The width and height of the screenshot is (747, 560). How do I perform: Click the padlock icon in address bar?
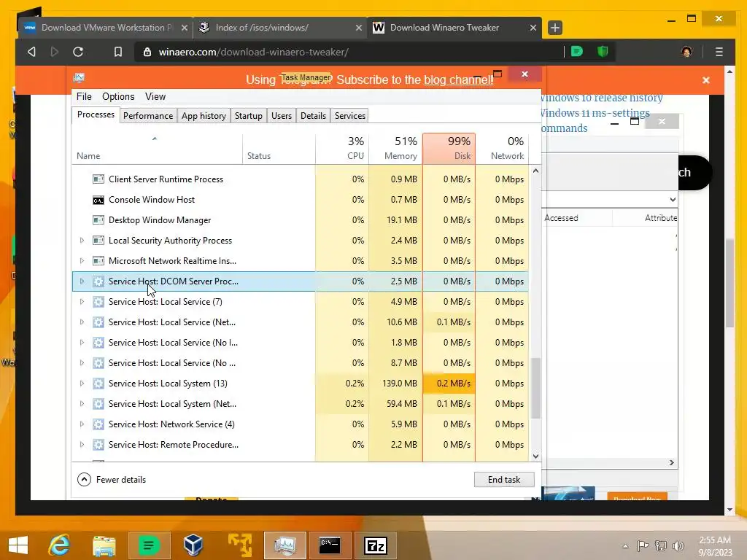(147, 52)
